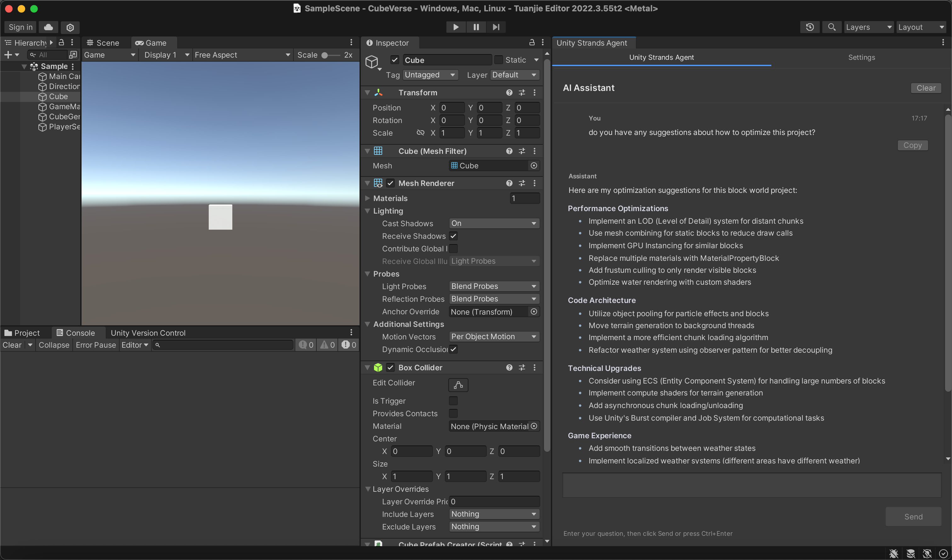Open Settings in Unity Strands Agent
This screenshot has height=560, width=952.
[x=862, y=57]
